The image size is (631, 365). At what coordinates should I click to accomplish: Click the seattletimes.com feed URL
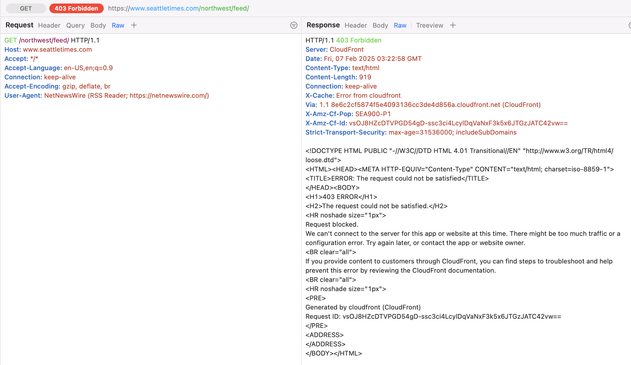click(178, 8)
